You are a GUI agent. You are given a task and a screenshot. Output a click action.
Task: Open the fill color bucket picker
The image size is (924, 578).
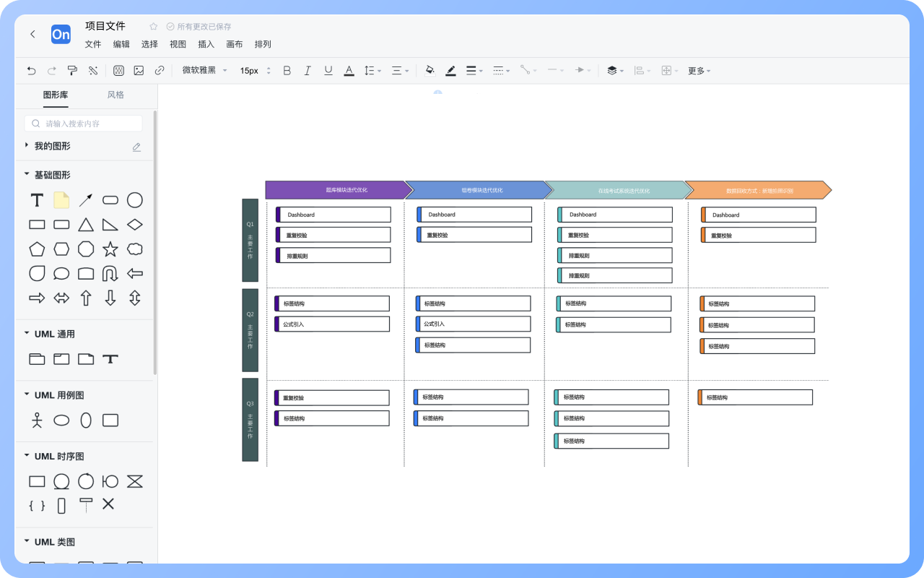(x=430, y=71)
